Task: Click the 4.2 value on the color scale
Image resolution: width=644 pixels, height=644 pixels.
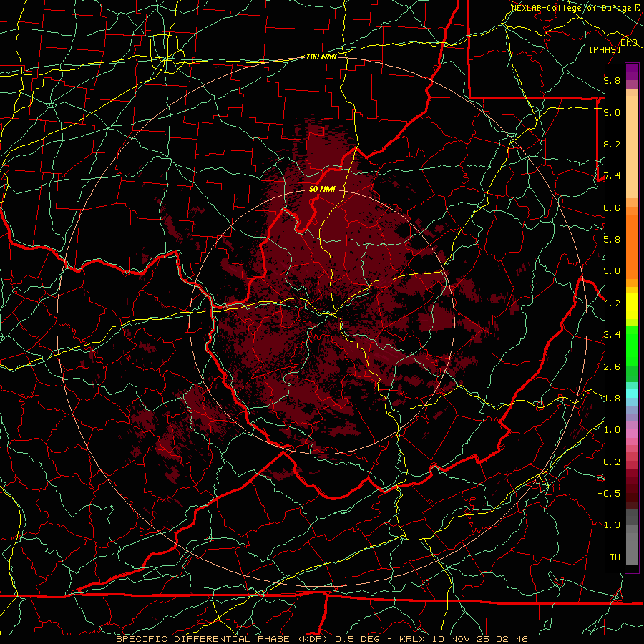Action: [x=612, y=303]
